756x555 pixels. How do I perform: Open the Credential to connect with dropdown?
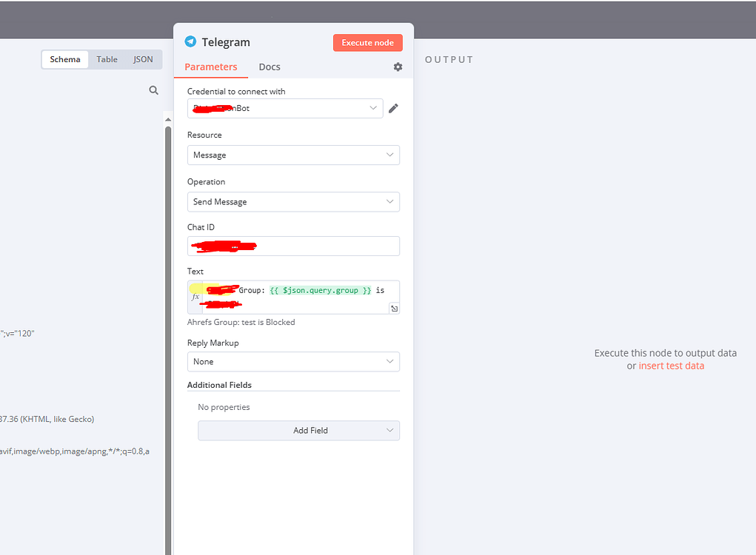click(x=285, y=108)
